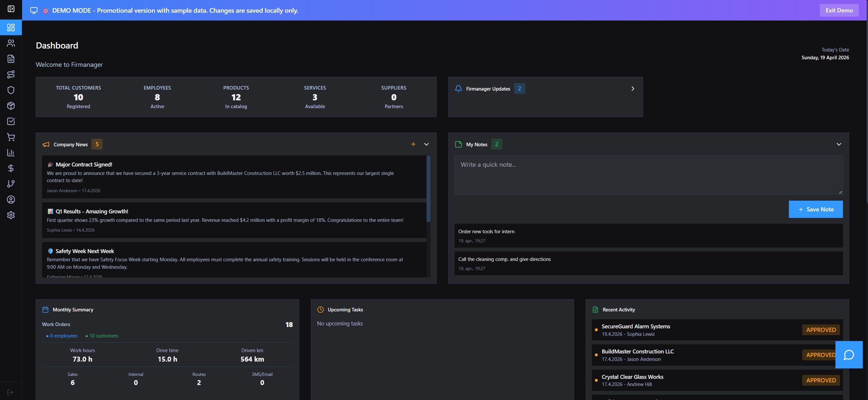
Task: Open the document icon in sidebar
Action: click(x=11, y=59)
